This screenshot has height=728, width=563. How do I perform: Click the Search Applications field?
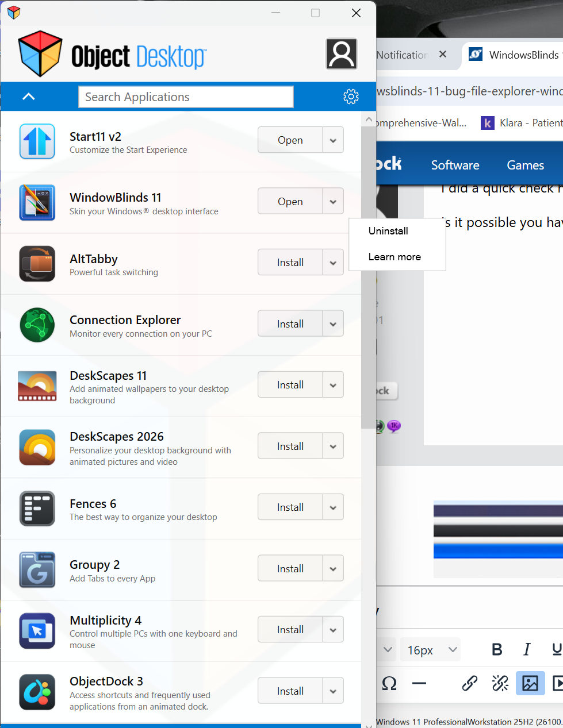point(186,97)
